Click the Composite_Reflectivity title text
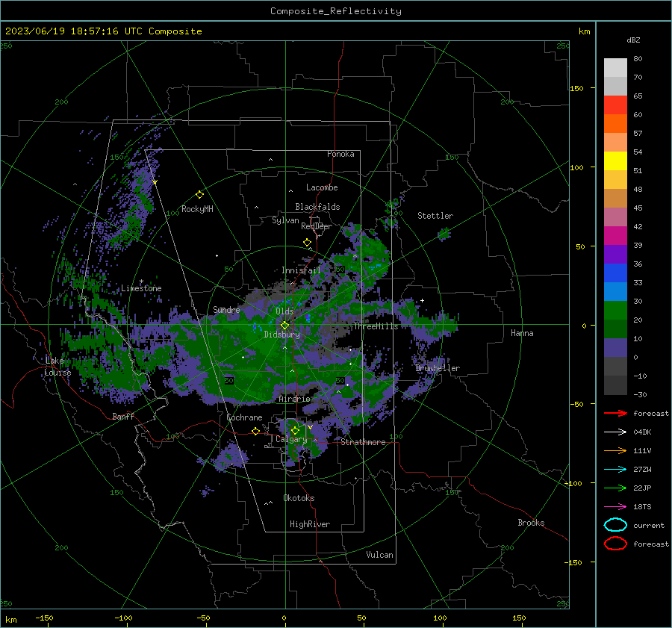Image resolution: width=672 pixels, height=628 pixels. point(336,11)
